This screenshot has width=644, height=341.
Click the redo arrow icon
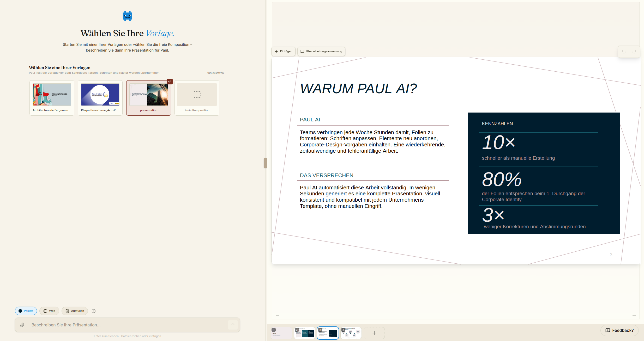pos(634,52)
